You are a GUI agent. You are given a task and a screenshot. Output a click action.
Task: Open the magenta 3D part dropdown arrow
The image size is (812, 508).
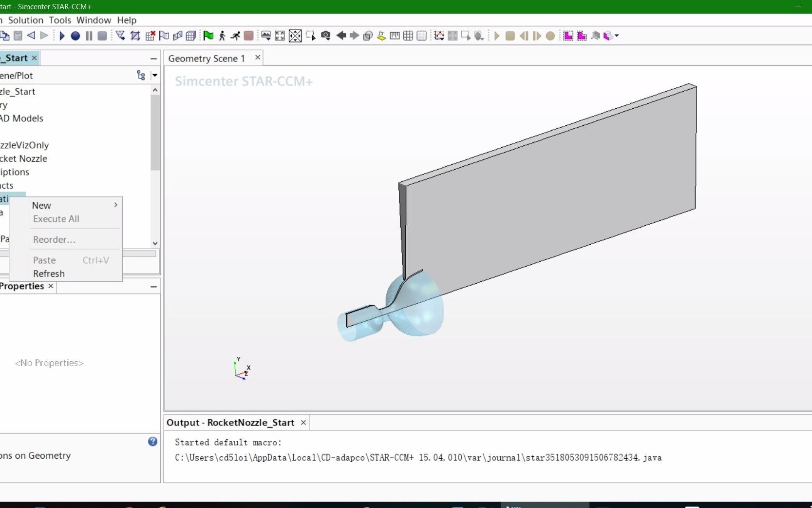(617, 36)
